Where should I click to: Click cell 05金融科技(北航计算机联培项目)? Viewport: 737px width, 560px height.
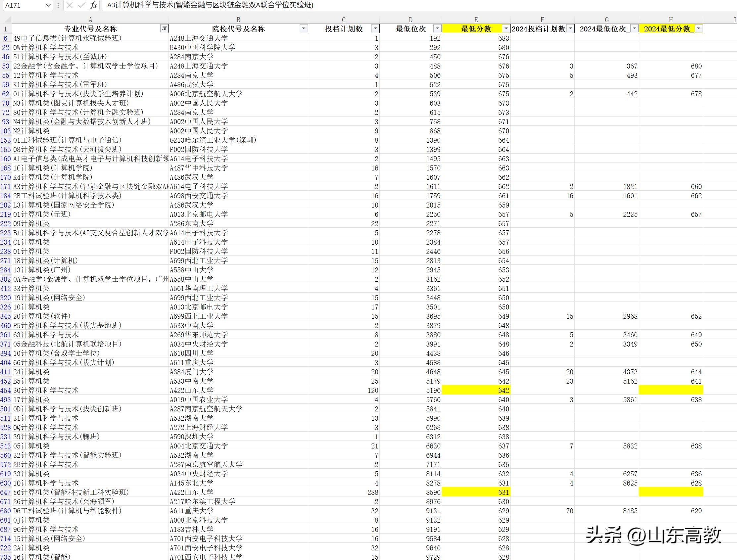[x=90, y=344]
